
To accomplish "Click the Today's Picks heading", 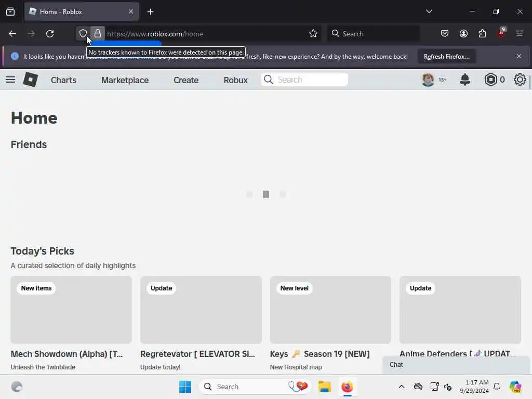I will point(43,251).
